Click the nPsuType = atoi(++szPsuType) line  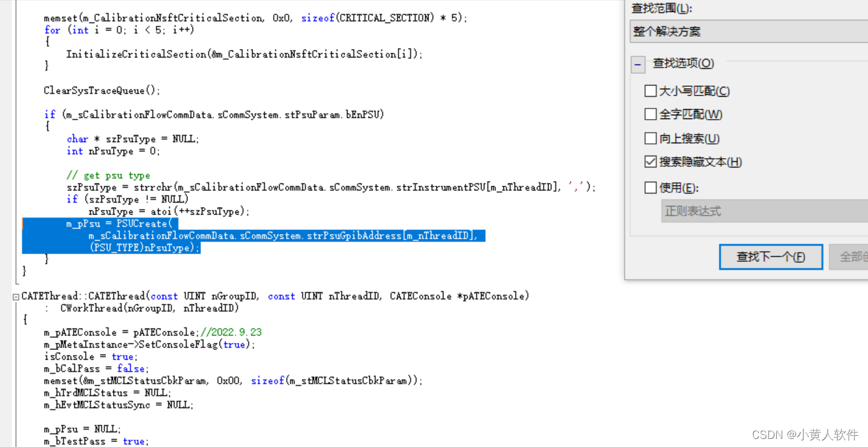click(169, 211)
